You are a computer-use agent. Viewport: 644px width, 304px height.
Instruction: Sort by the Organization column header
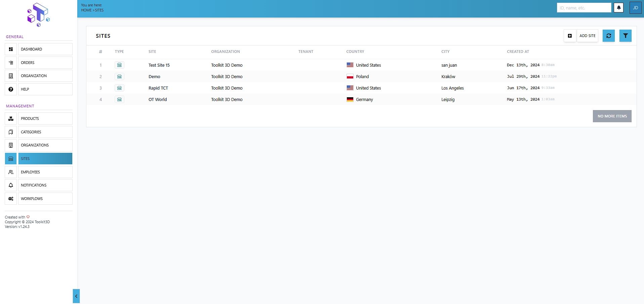226,52
